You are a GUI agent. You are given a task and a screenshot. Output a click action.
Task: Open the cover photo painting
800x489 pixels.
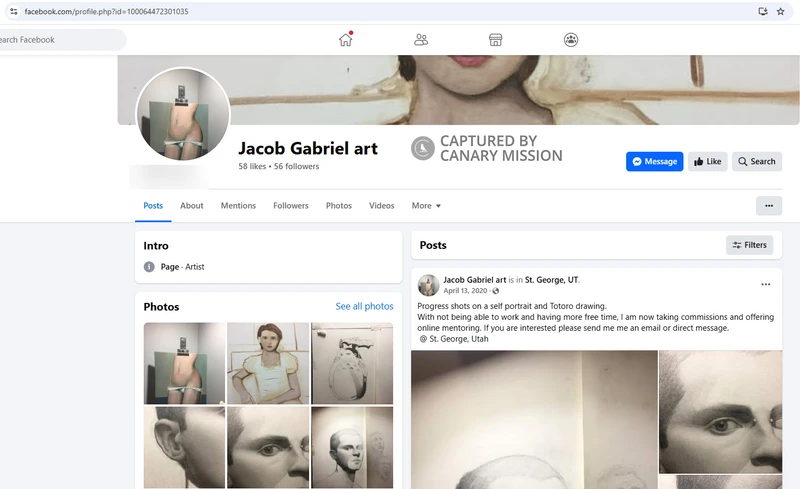point(458,90)
